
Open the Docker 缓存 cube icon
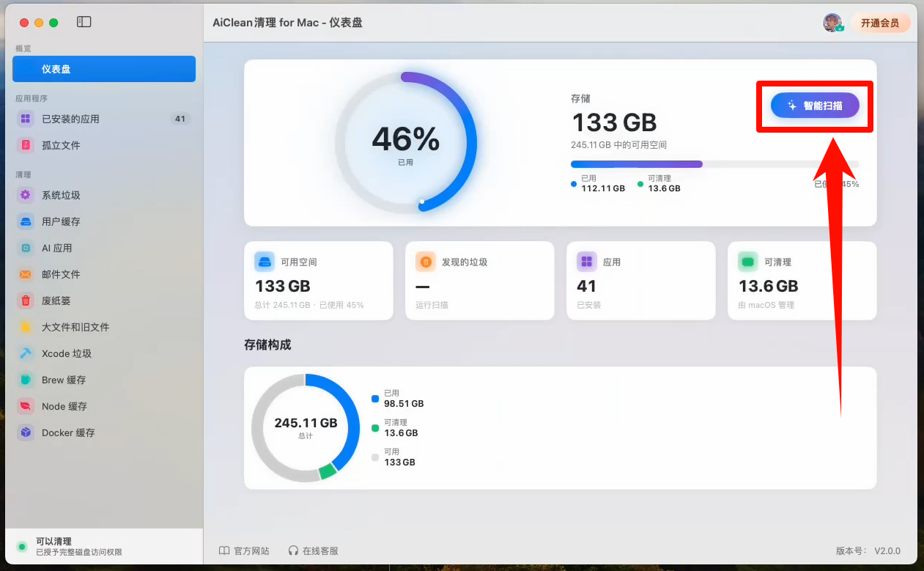pos(26,432)
